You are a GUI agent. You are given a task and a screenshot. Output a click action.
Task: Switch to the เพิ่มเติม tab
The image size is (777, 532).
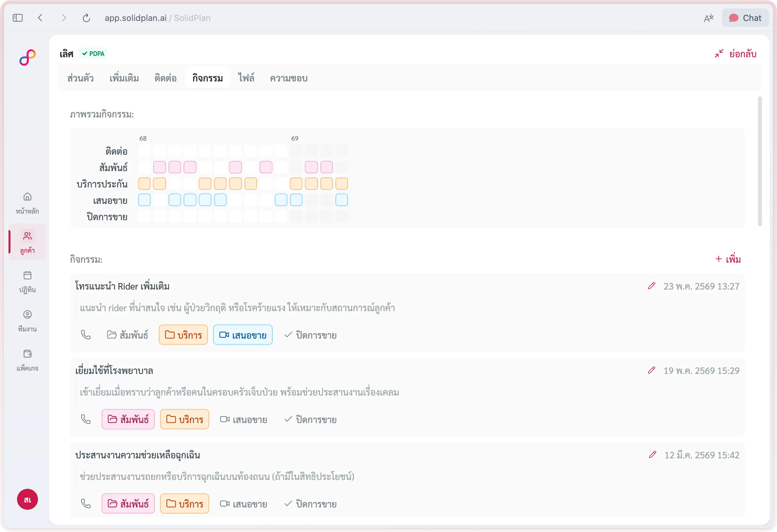click(124, 78)
